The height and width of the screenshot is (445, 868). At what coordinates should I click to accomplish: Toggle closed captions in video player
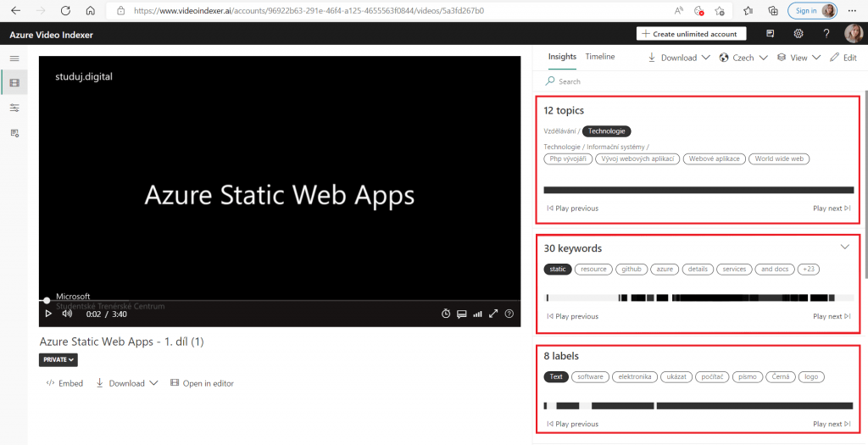pyautogui.click(x=462, y=314)
